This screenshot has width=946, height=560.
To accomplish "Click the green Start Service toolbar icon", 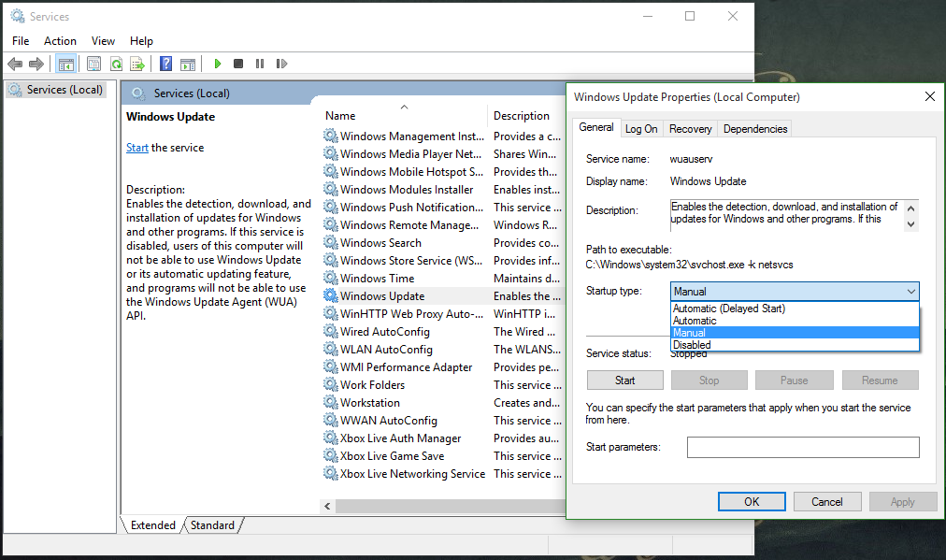I will click(x=218, y=64).
